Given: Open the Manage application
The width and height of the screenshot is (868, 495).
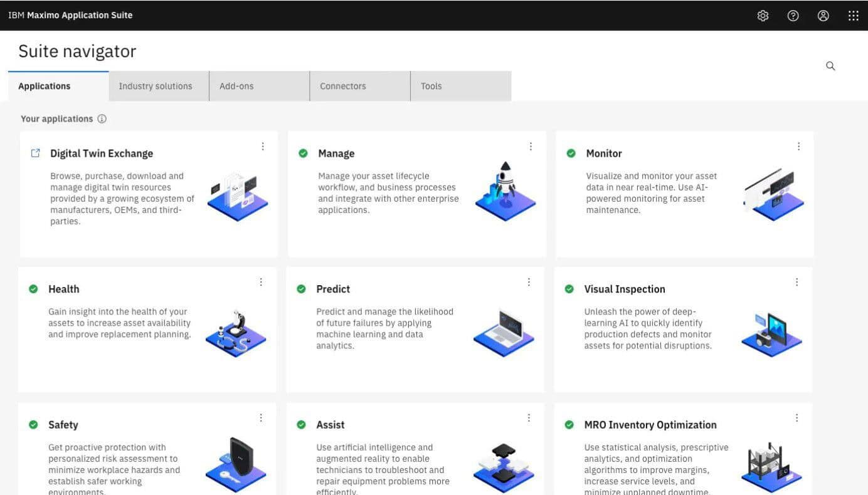Looking at the screenshot, I should [x=337, y=153].
